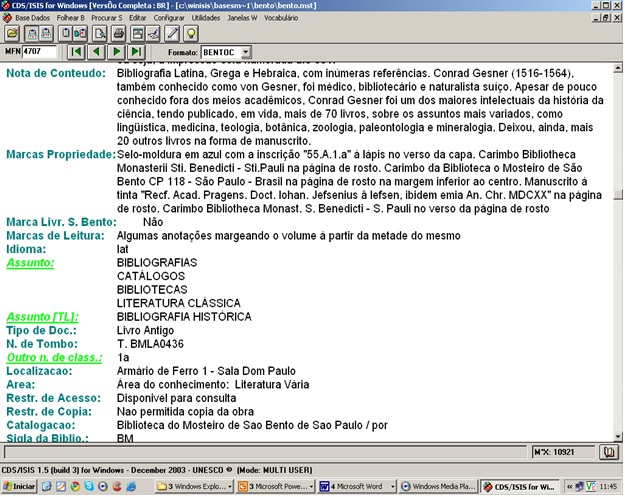Launch Chrome from quick launch bar
Image resolution: width=625 pixels, height=497 pixels.
click(75, 487)
